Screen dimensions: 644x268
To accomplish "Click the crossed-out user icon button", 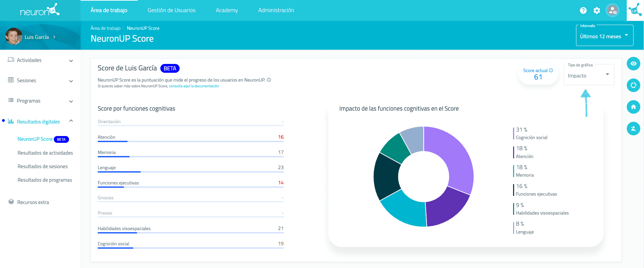I will 633,129.
